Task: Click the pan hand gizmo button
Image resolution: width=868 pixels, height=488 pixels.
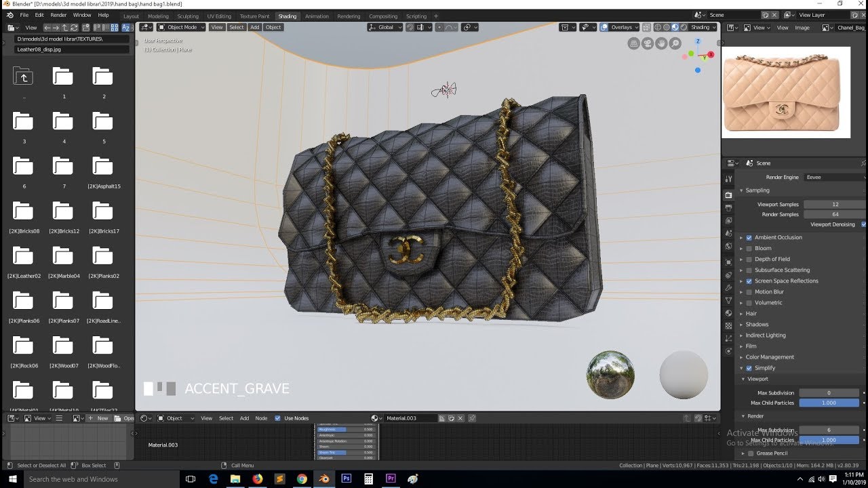Action: point(661,43)
